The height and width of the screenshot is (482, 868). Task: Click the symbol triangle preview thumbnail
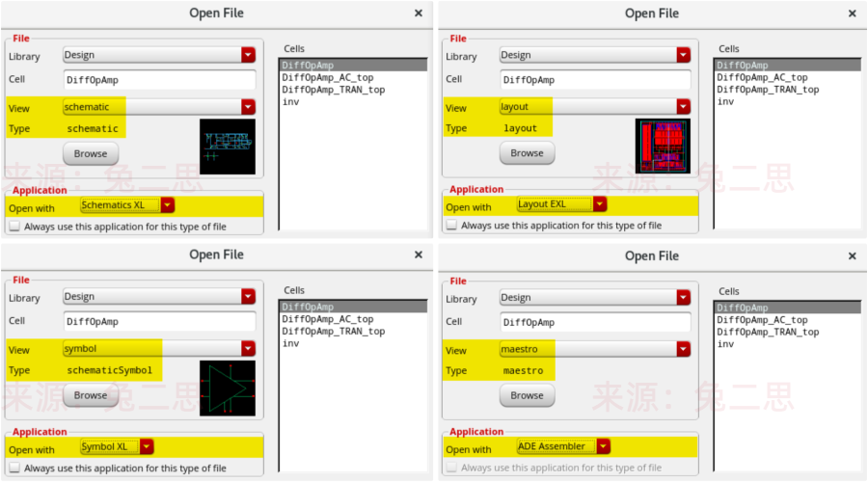[x=228, y=388]
